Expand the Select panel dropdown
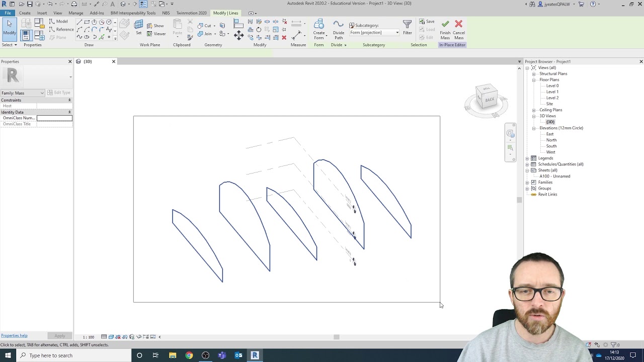This screenshot has height=362, width=644. coord(9,45)
